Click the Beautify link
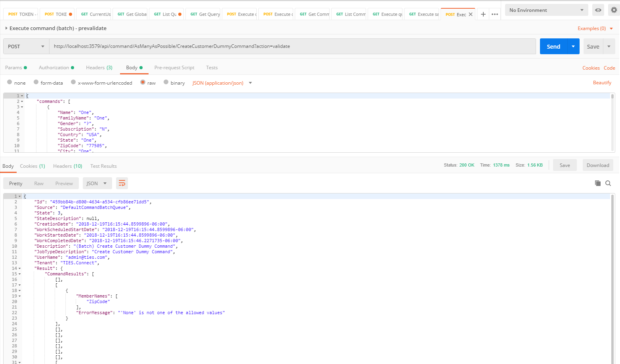Screen dimensions: 620x364 pos(602,83)
